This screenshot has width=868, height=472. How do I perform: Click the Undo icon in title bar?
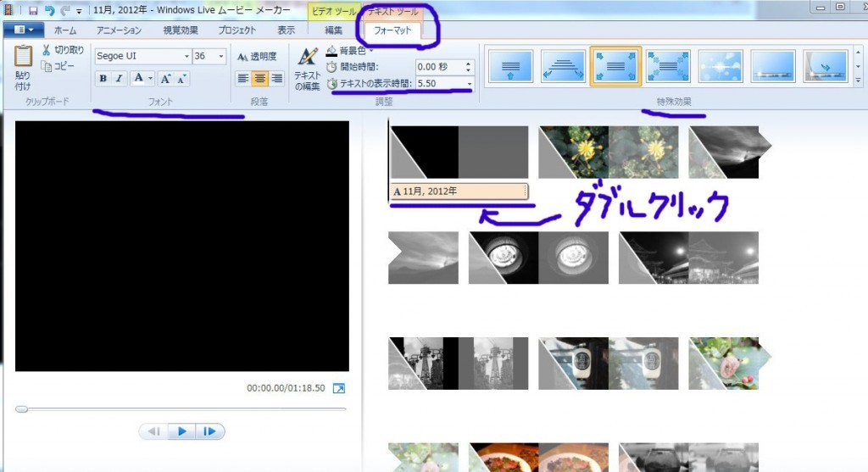49,10
